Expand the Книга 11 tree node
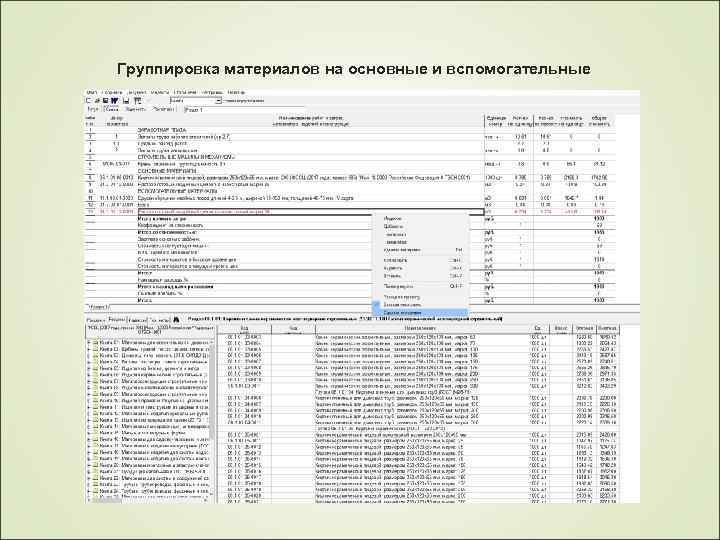 [x=89, y=407]
